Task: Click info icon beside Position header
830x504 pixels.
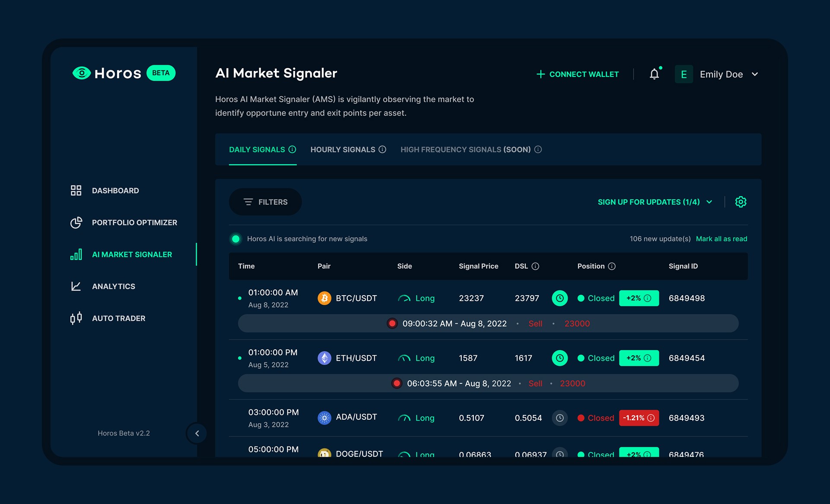Action: [612, 266]
